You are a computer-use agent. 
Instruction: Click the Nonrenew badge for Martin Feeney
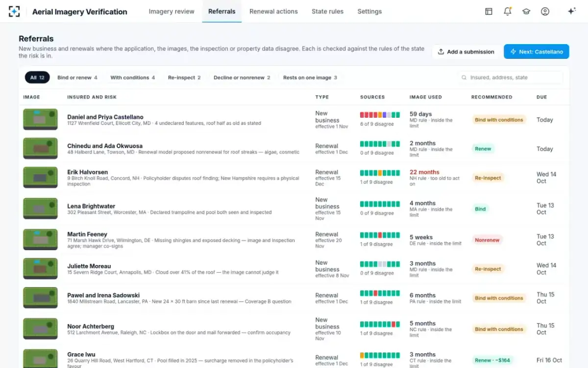(x=487, y=240)
